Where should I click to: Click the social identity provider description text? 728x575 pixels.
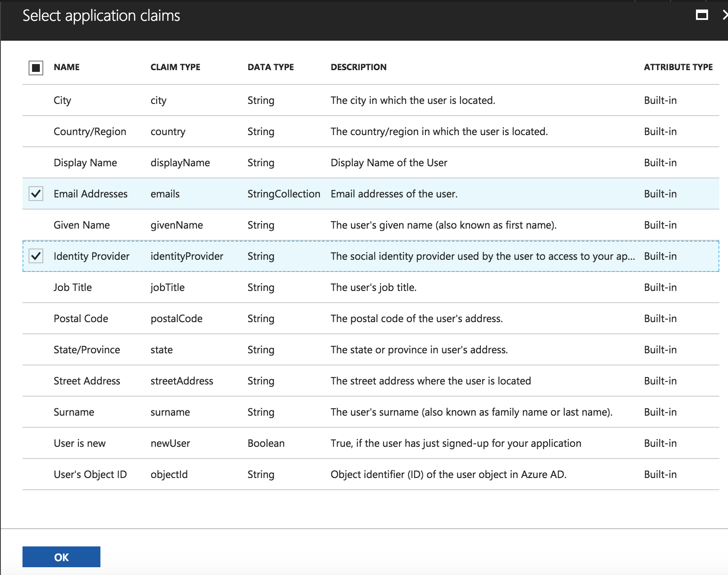click(x=483, y=256)
